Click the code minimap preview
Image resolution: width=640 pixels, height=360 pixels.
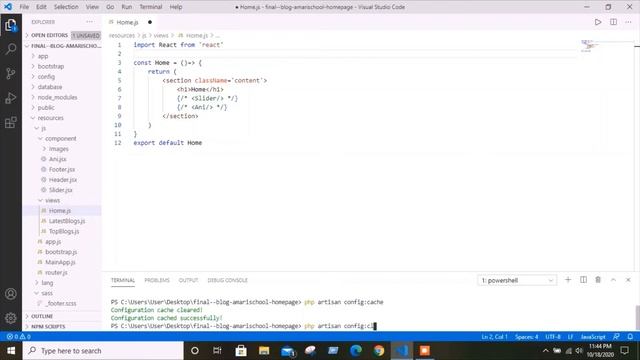tap(590, 46)
